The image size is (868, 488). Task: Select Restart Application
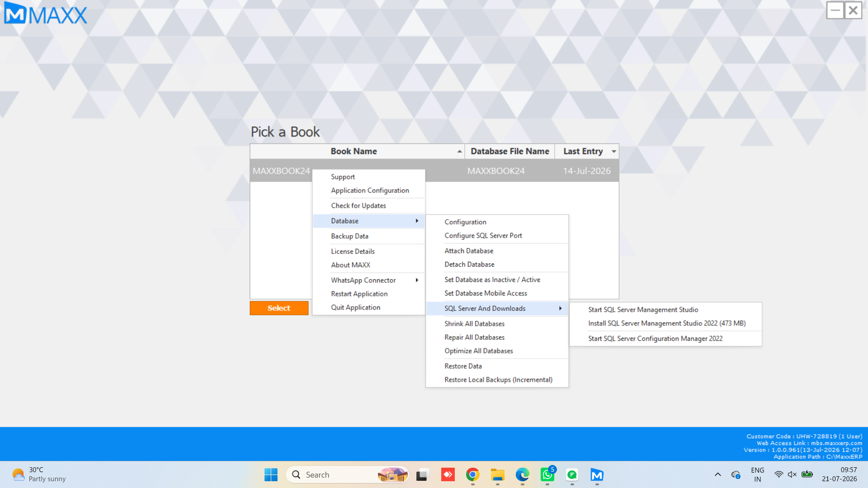[368, 294]
